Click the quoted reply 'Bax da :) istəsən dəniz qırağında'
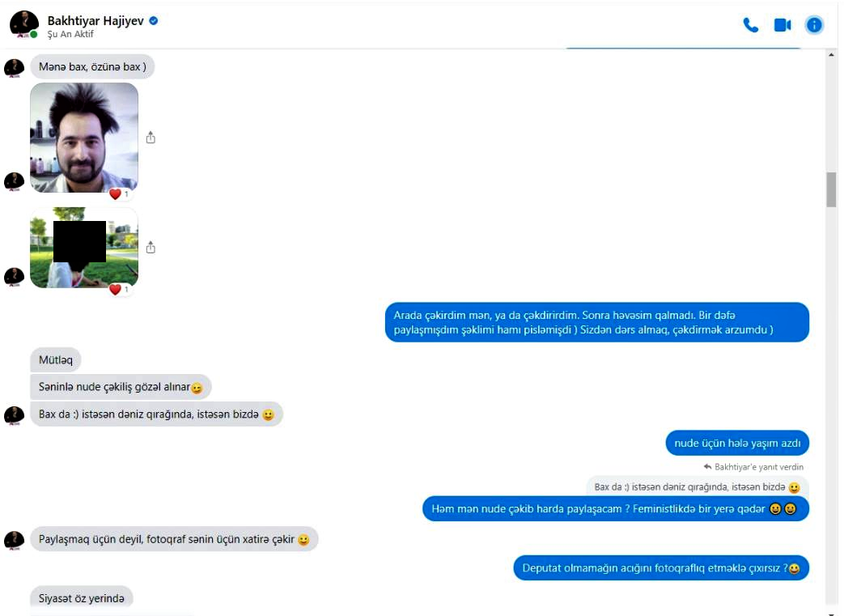 pyautogui.click(x=697, y=486)
